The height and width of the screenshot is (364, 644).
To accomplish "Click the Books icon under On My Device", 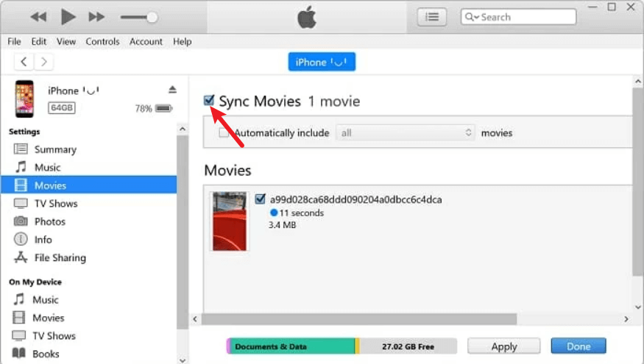I will coord(19,353).
